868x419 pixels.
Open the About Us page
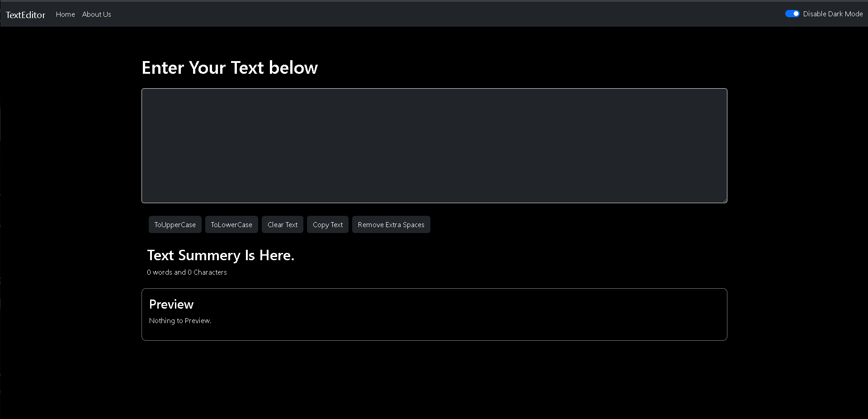(96, 14)
